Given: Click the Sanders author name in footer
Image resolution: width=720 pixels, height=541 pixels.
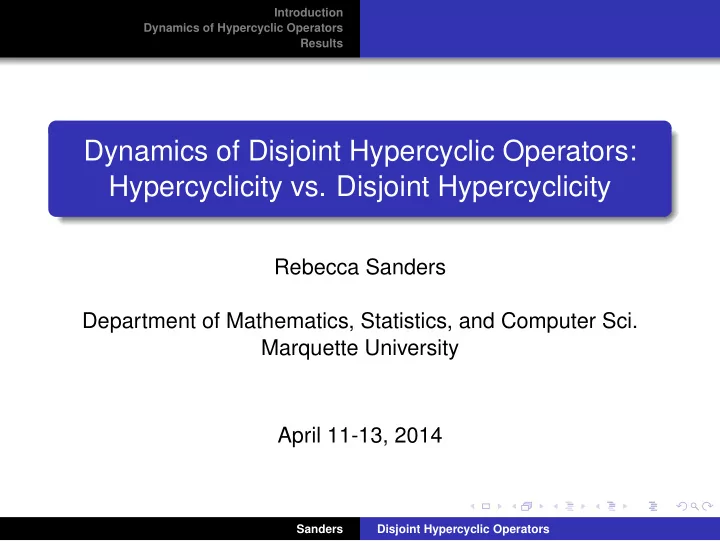Looking at the screenshot, I should [x=319, y=529].
